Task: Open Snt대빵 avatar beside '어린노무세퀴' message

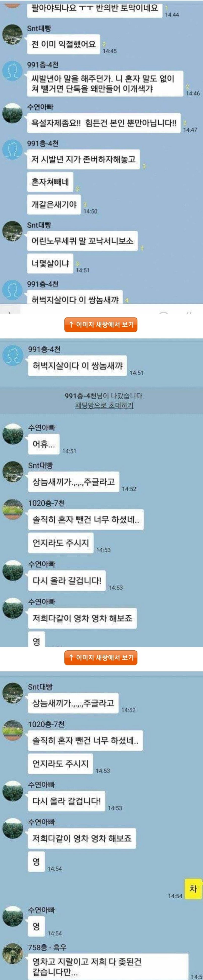Action: (13, 231)
